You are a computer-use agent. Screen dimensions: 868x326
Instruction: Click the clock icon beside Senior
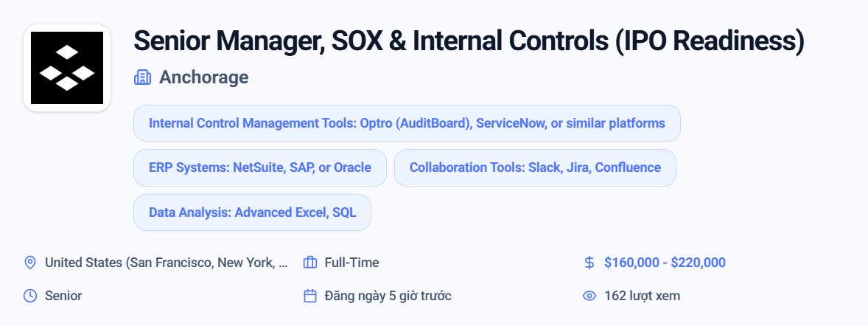click(30, 296)
